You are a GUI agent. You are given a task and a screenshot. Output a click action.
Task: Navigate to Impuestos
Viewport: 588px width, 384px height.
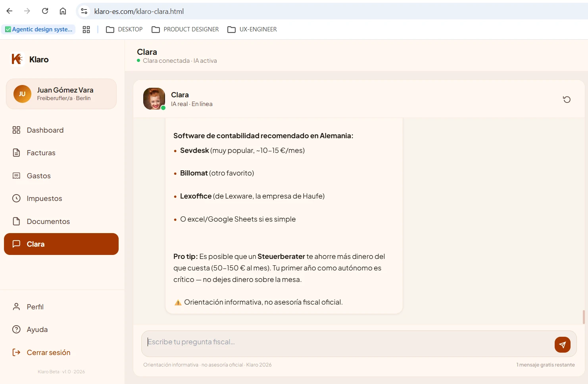click(x=61, y=199)
